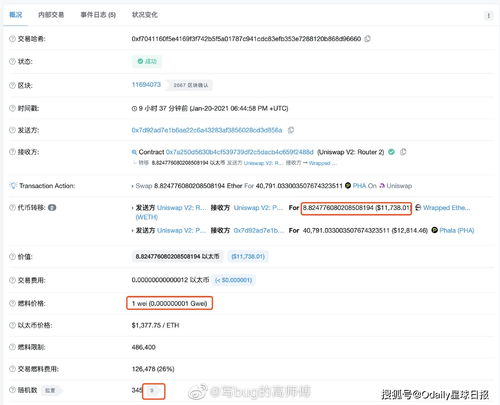Screen dimensions: 500x405
Task: Expand the Swap action row arrow
Action: pos(133,186)
